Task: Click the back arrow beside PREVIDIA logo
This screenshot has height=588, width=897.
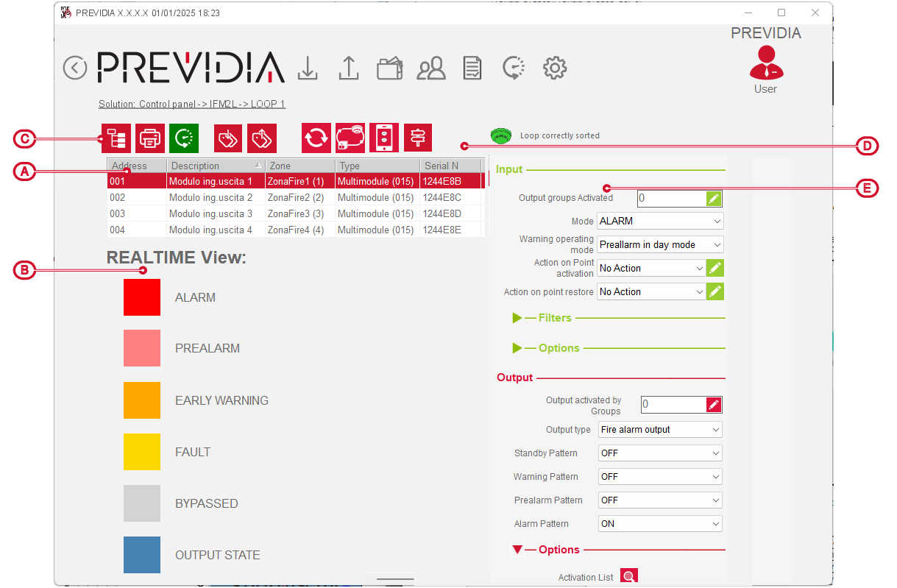Action: pyautogui.click(x=75, y=68)
